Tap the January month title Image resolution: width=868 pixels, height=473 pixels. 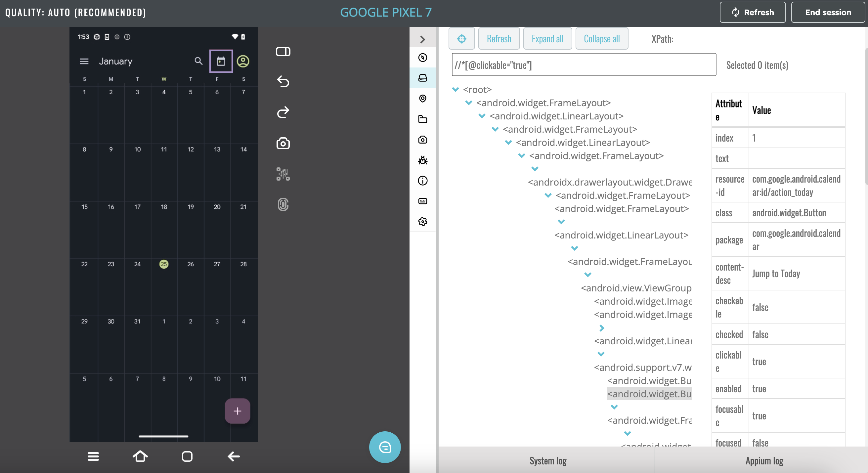[x=115, y=61]
